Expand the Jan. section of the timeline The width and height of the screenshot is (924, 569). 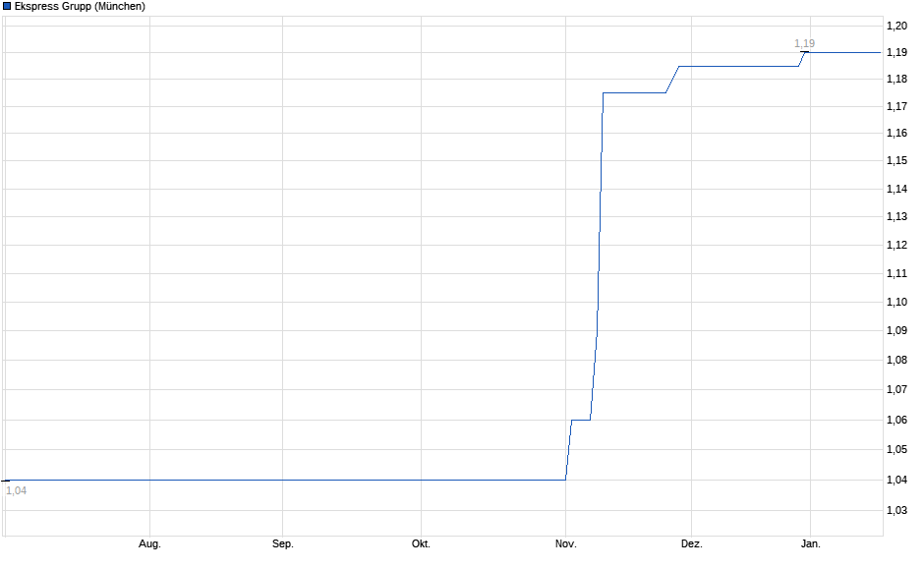coord(809,541)
